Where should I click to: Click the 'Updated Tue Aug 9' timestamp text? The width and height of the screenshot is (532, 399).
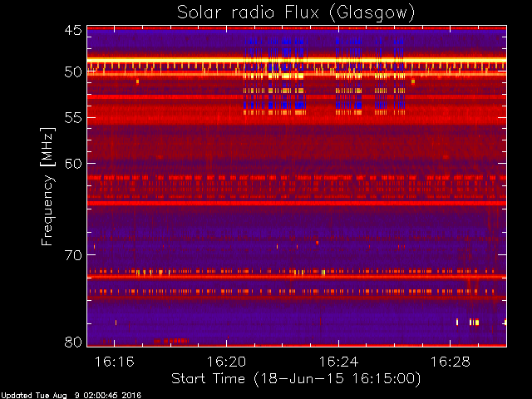coord(71,396)
